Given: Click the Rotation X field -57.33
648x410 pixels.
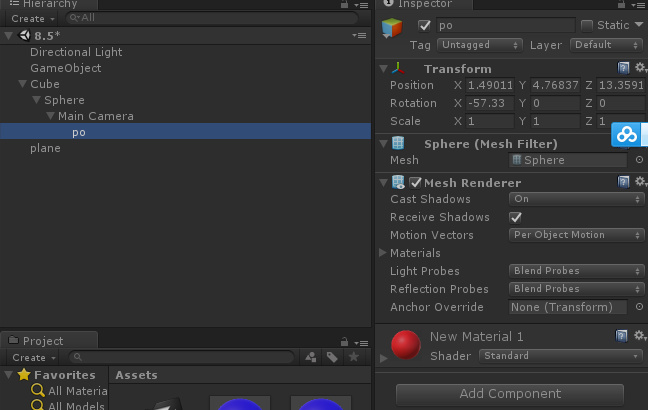Looking at the screenshot, I should (490, 103).
